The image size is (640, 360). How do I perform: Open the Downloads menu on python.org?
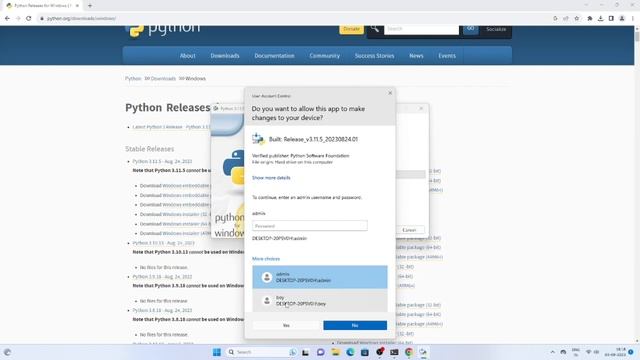point(225,56)
